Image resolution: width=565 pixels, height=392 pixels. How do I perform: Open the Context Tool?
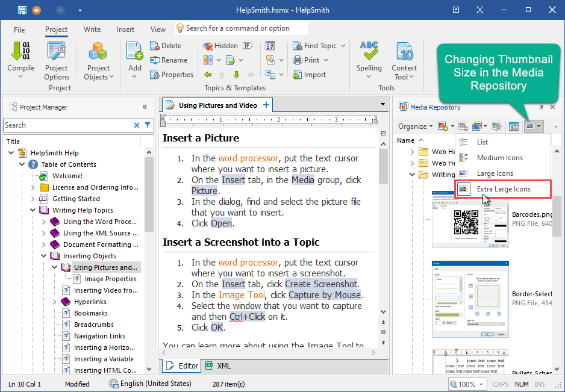[404, 61]
